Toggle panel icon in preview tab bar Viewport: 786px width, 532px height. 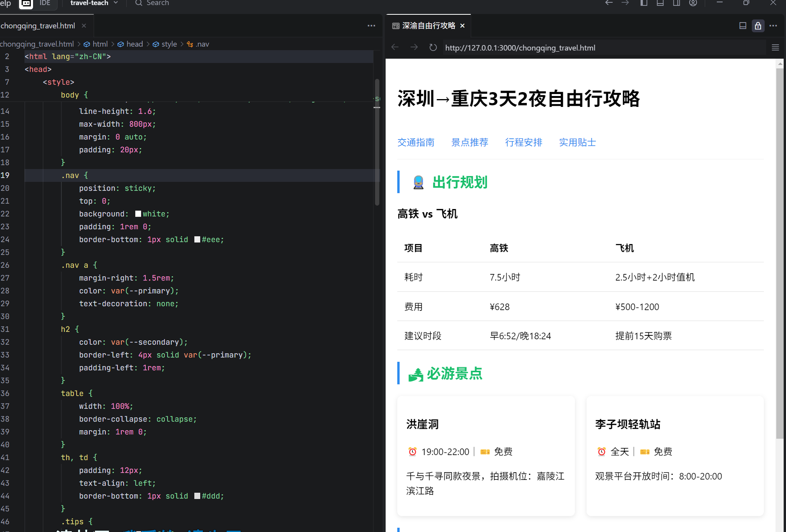(742, 26)
